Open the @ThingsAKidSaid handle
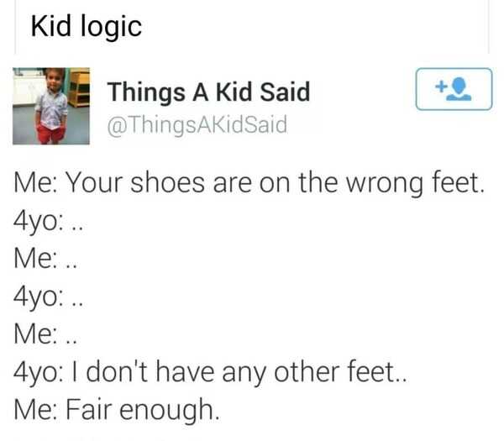The image size is (504, 441). 197,125
